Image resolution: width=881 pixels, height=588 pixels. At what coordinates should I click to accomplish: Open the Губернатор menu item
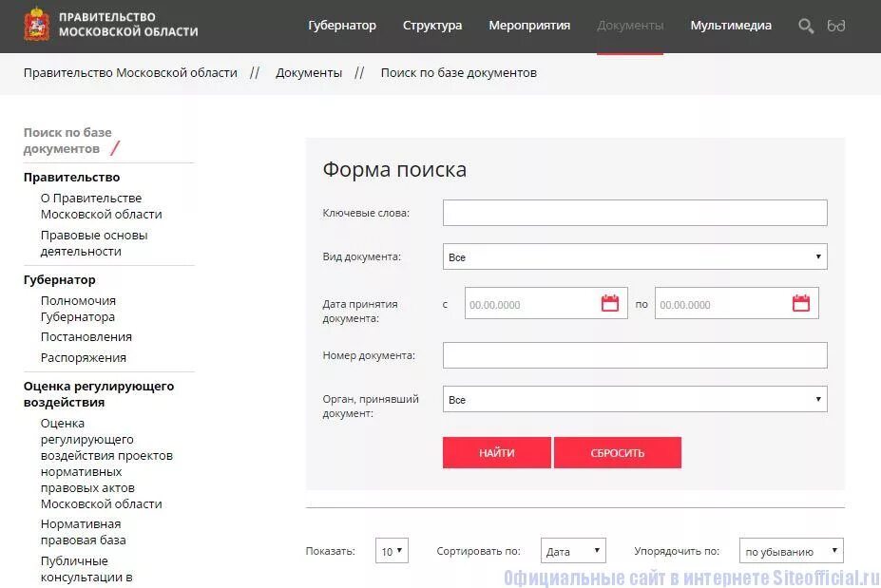click(x=342, y=26)
